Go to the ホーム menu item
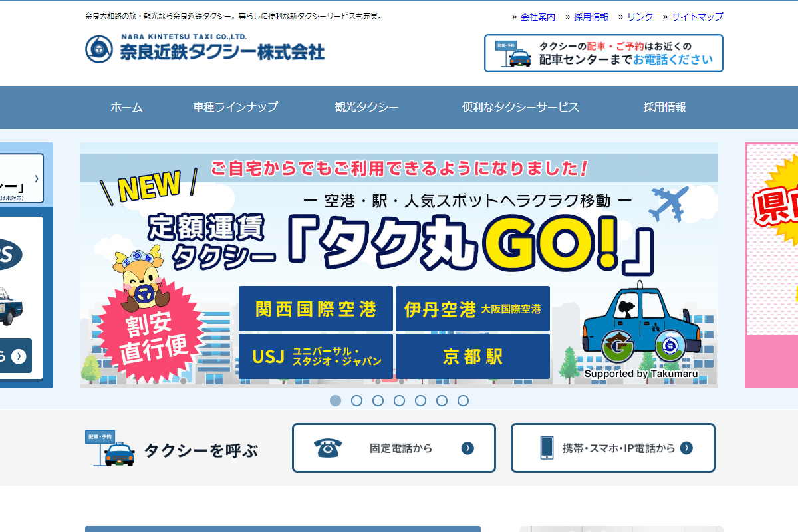798x532 pixels. [126, 107]
